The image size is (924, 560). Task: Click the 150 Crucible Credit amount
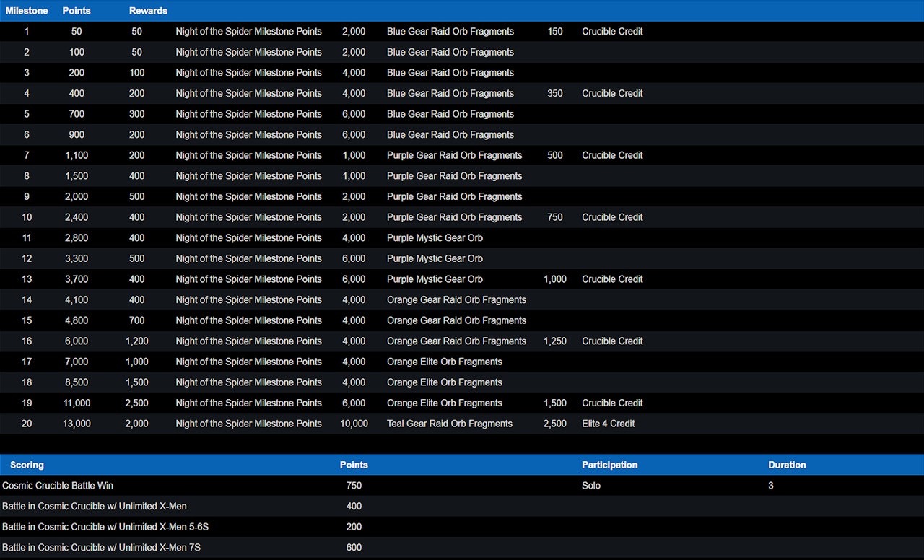(555, 32)
